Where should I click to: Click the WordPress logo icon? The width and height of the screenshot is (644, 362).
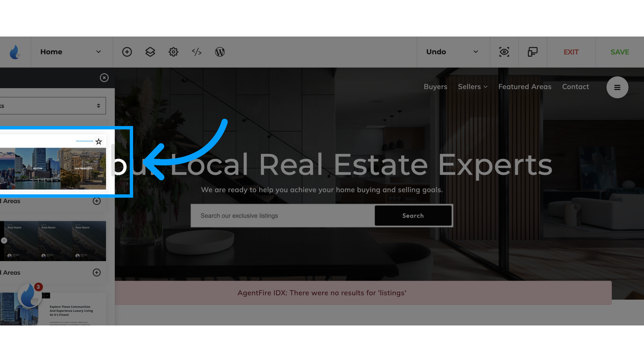219,52
